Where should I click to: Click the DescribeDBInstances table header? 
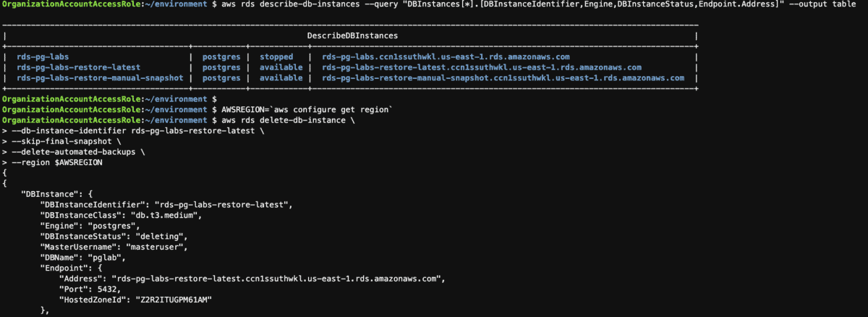352,35
